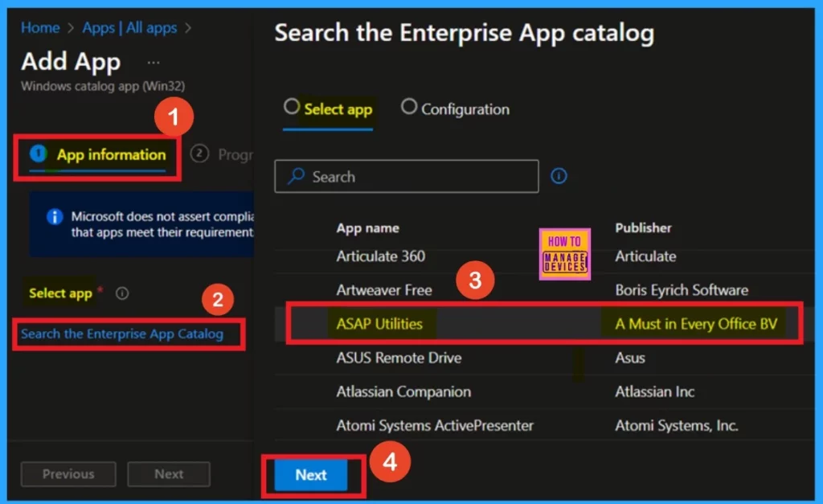Click the info icon beside Search box
The width and height of the screenshot is (823, 504).
point(559,176)
